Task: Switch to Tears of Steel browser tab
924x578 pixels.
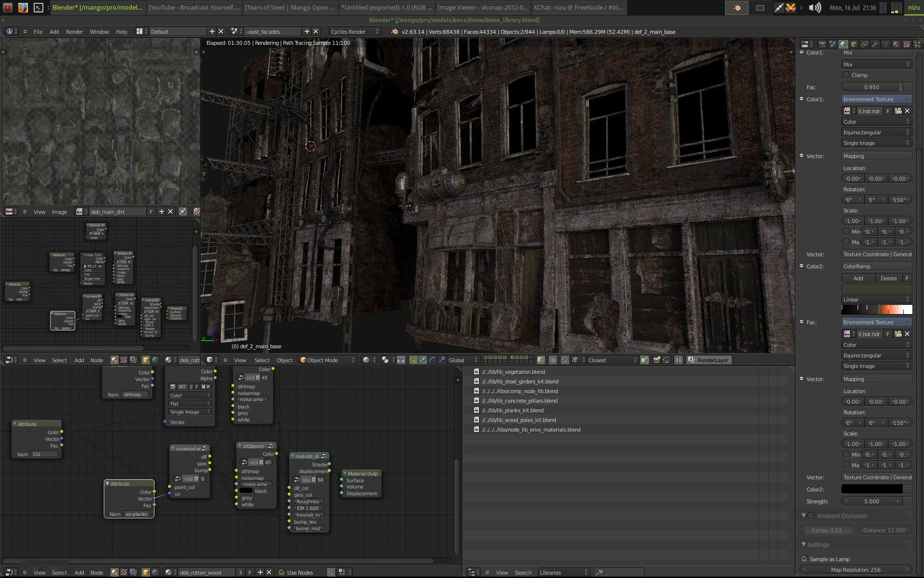Action: click(x=290, y=7)
